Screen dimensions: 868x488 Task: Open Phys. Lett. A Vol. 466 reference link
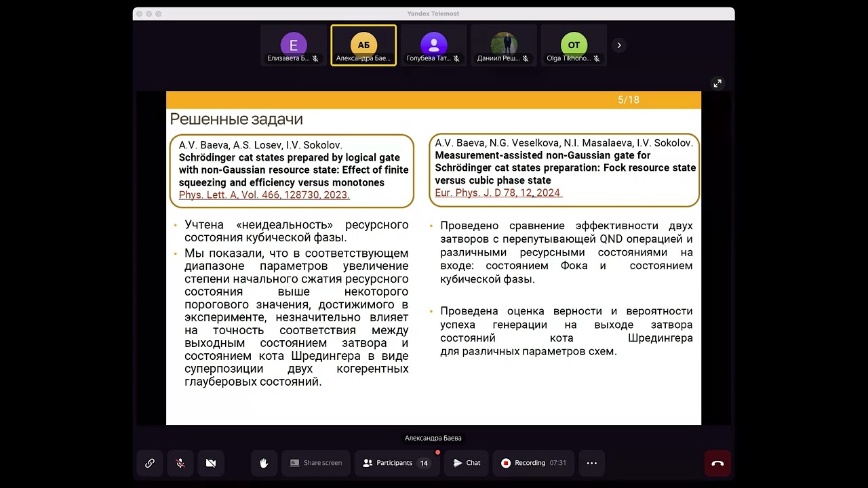(264, 195)
